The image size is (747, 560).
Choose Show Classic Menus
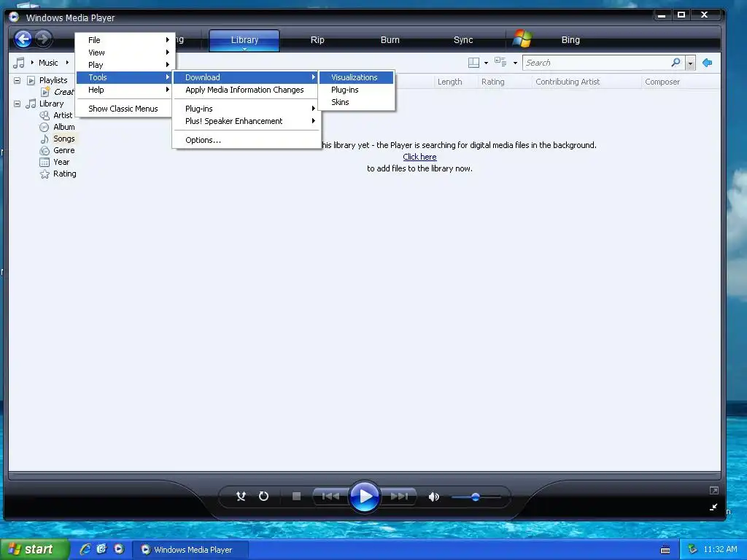pos(123,109)
